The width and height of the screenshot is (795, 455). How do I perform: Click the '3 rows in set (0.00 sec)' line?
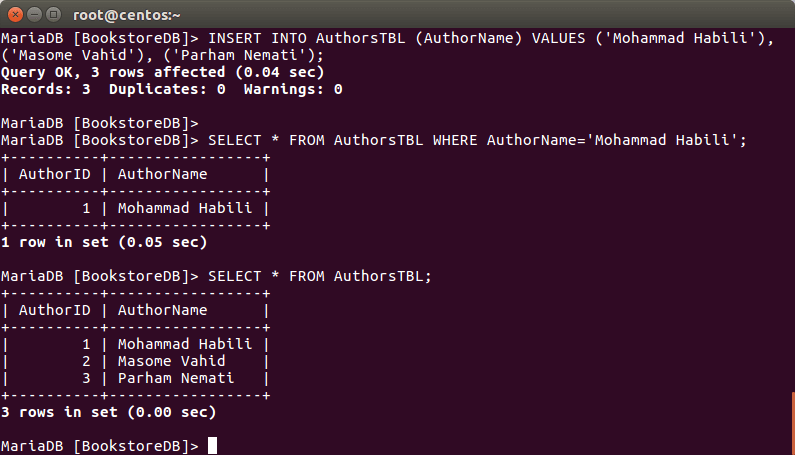[x=109, y=411]
